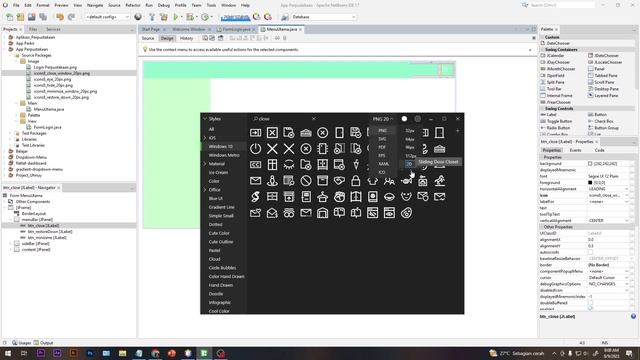The width and height of the screenshot is (640, 360).
Task: Select the logout arrow icon in Icons8 top row
Action: coord(256,133)
